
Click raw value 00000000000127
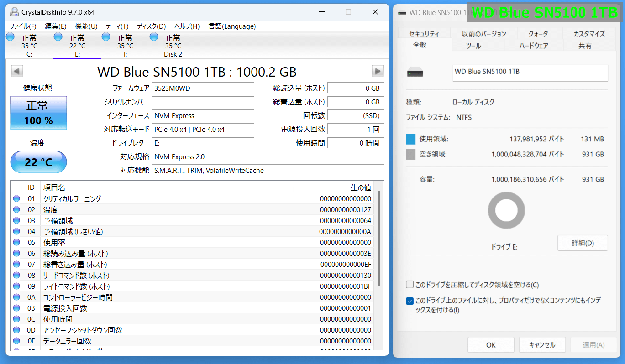pos(346,210)
